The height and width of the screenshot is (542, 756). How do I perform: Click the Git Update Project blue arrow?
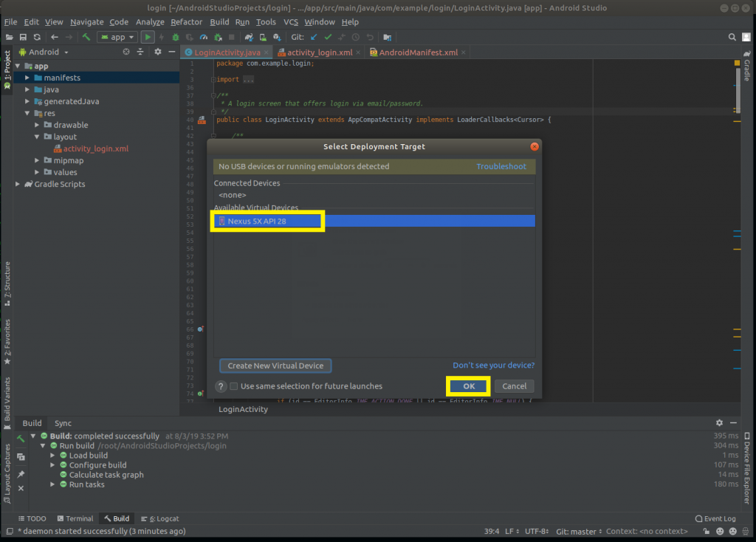(x=314, y=37)
